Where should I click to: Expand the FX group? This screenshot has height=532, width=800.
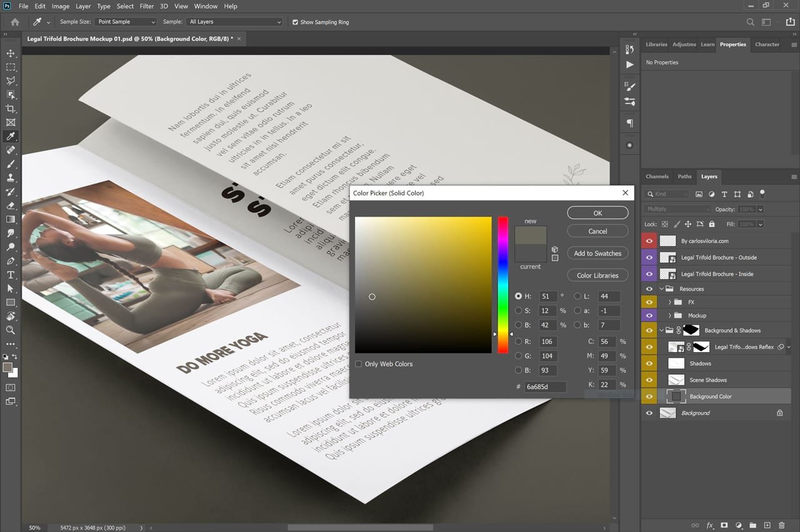pyautogui.click(x=670, y=302)
